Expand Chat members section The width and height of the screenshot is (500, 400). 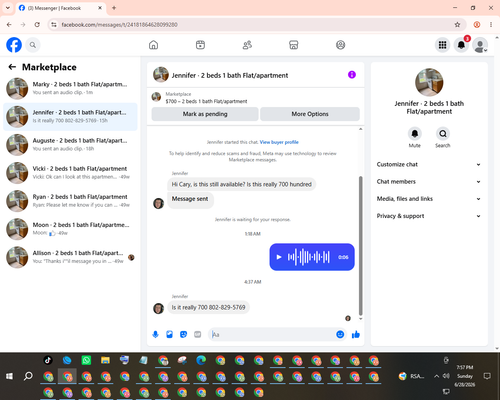click(429, 182)
